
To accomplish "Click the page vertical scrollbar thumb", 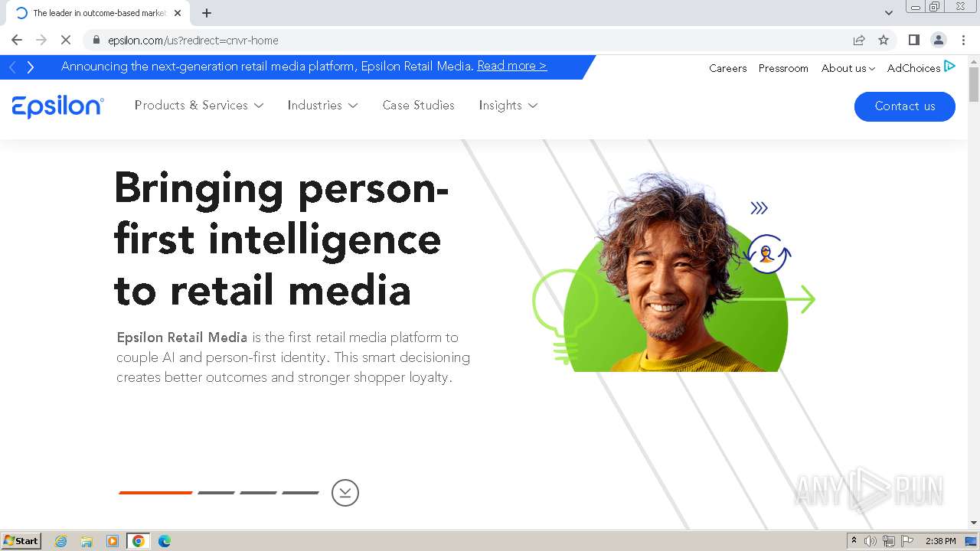I will [x=974, y=84].
